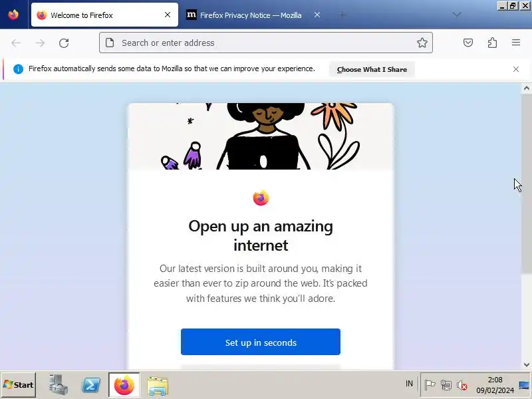Click the 'Open up an amazing internet' heading
This screenshot has width=532, height=399.
click(261, 235)
